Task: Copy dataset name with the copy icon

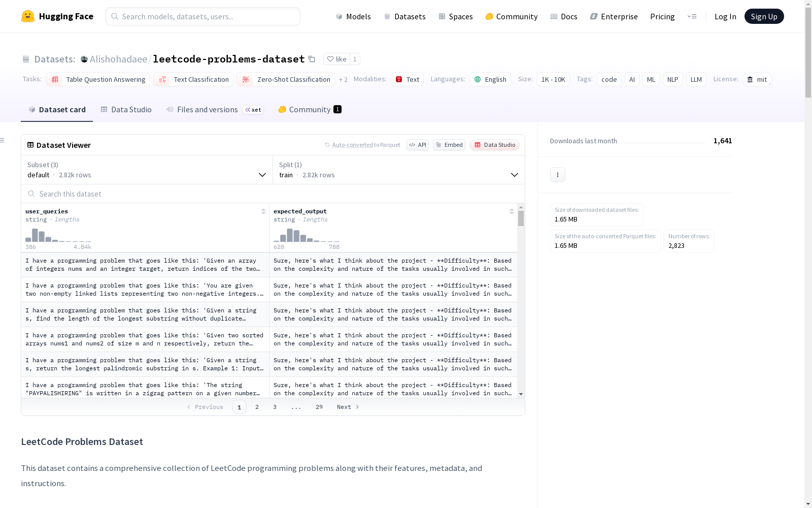Action: click(x=312, y=59)
